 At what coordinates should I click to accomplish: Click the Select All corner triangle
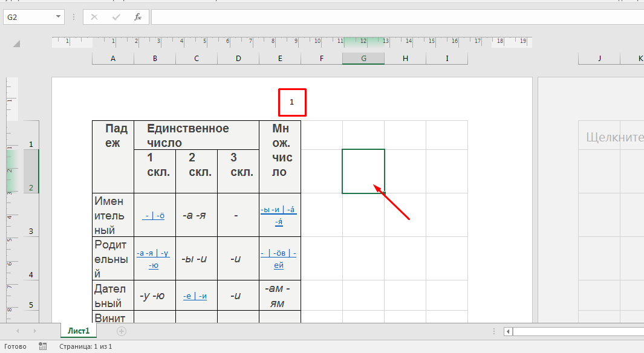[x=16, y=44]
